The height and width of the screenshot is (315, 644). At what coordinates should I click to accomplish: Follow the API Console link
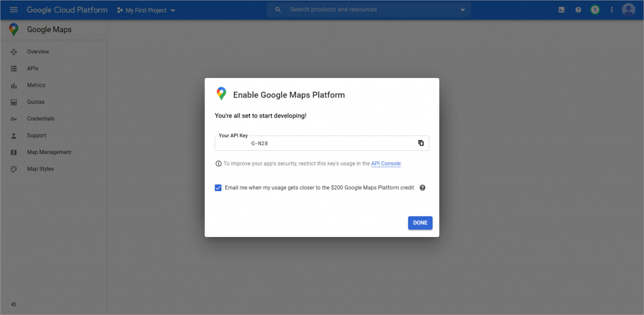point(386,163)
